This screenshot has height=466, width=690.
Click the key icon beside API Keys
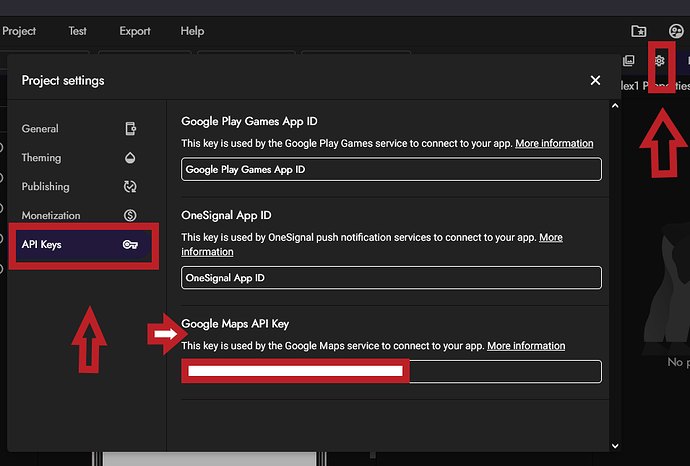pos(130,245)
